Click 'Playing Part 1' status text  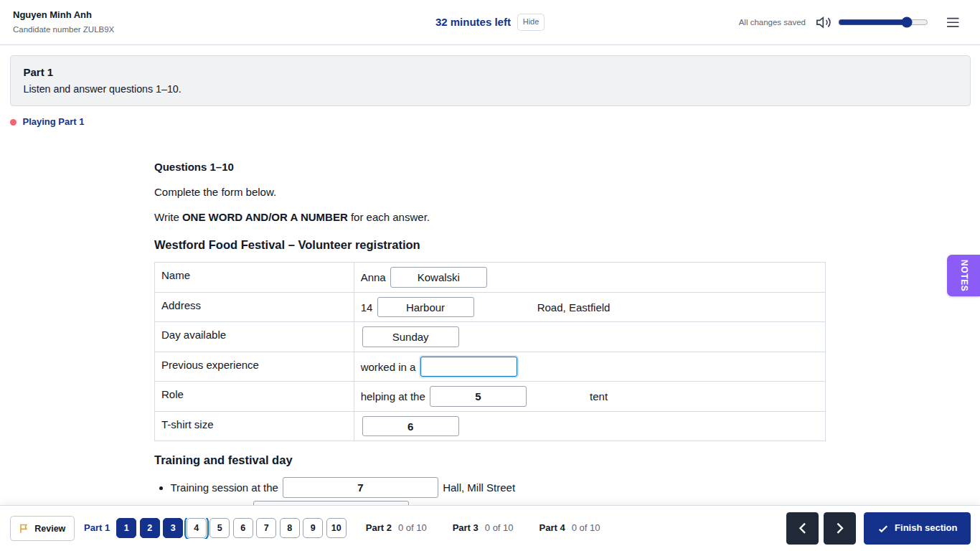pyautogui.click(x=53, y=122)
